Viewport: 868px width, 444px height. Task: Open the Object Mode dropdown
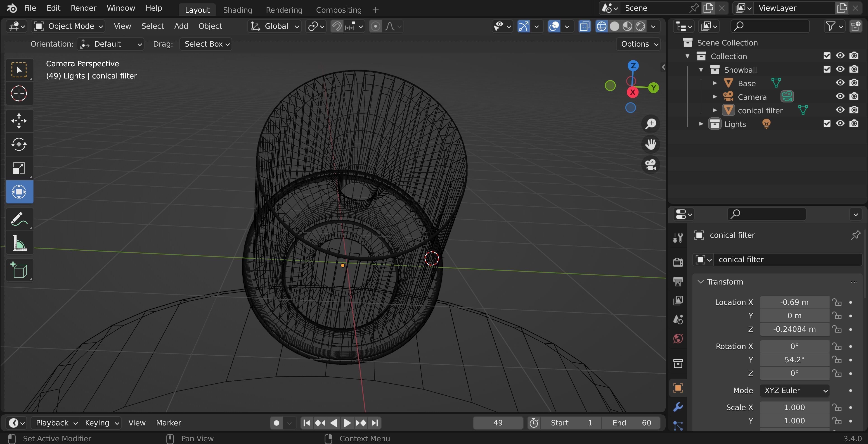[67, 26]
